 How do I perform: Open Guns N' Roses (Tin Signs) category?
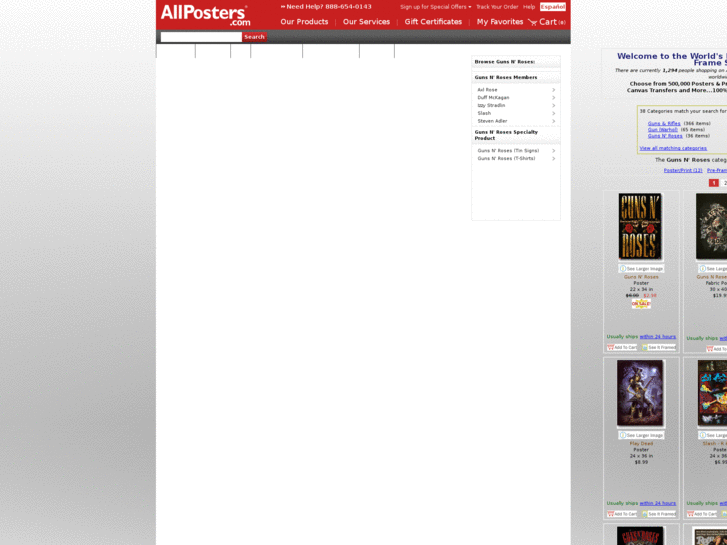(x=516, y=151)
